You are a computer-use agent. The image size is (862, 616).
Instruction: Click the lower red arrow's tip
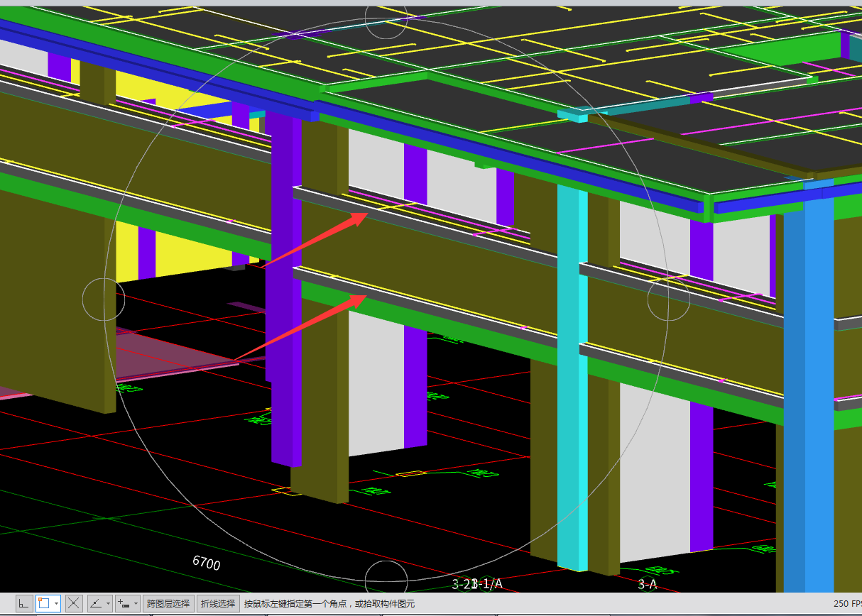tap(367, 296)
